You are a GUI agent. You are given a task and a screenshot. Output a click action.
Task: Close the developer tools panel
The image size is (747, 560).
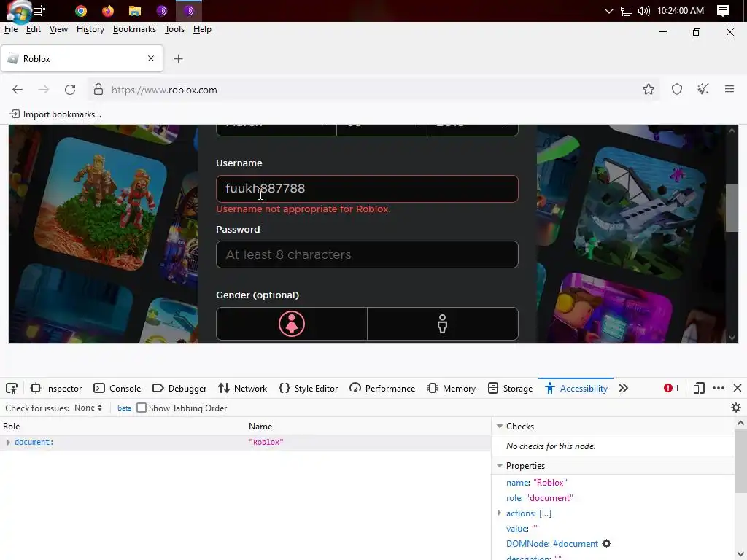[x=738, y=388]
